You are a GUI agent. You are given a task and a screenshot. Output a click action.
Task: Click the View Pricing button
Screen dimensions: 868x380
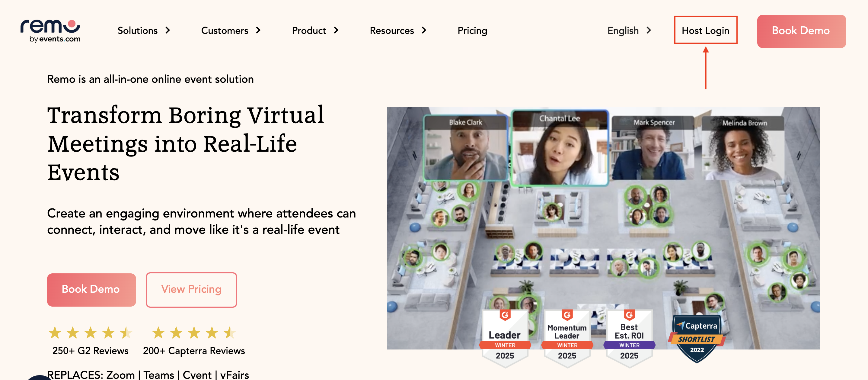191,289
